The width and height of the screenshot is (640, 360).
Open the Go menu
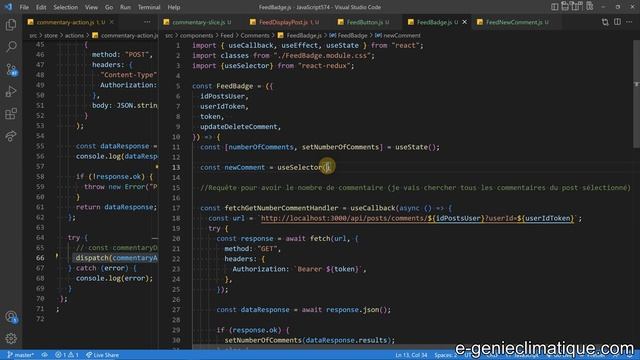(x=109, y=7)
